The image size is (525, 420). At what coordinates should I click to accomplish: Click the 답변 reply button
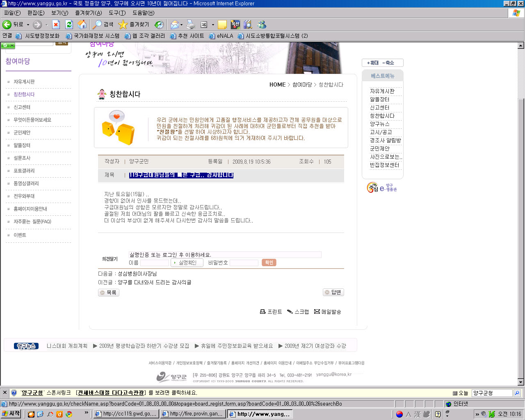coord(333,292)
